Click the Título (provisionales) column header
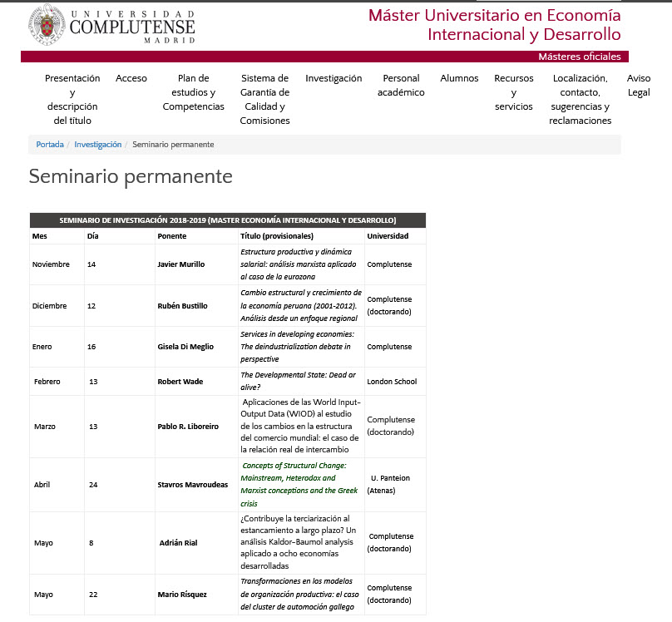672x622 pixels. pyautogui.click(x=277, y=236)
